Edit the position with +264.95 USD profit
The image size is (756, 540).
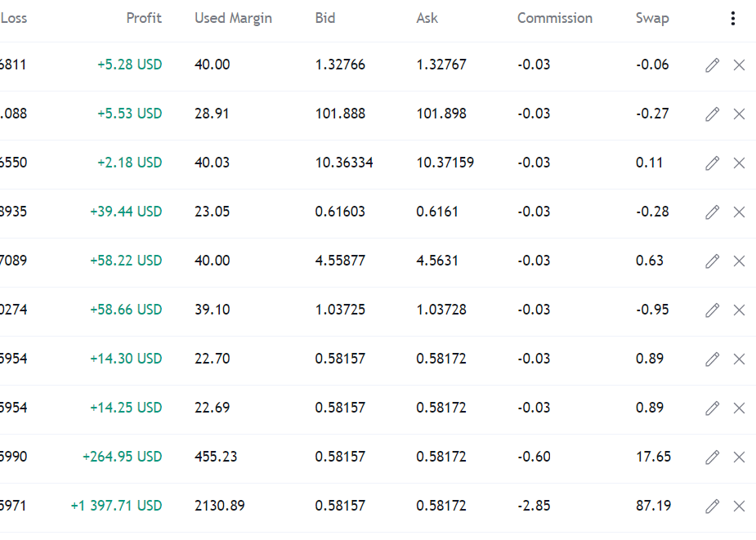pos(712,457)
